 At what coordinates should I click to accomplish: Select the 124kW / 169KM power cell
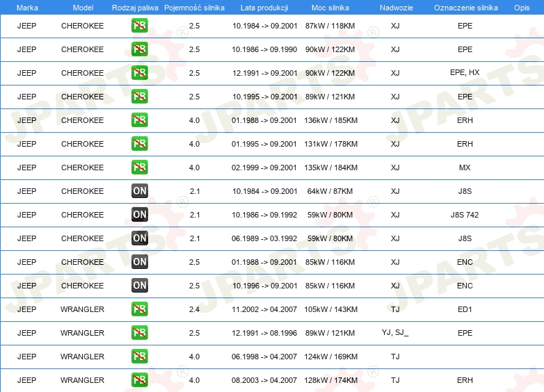tap(330, 357)
